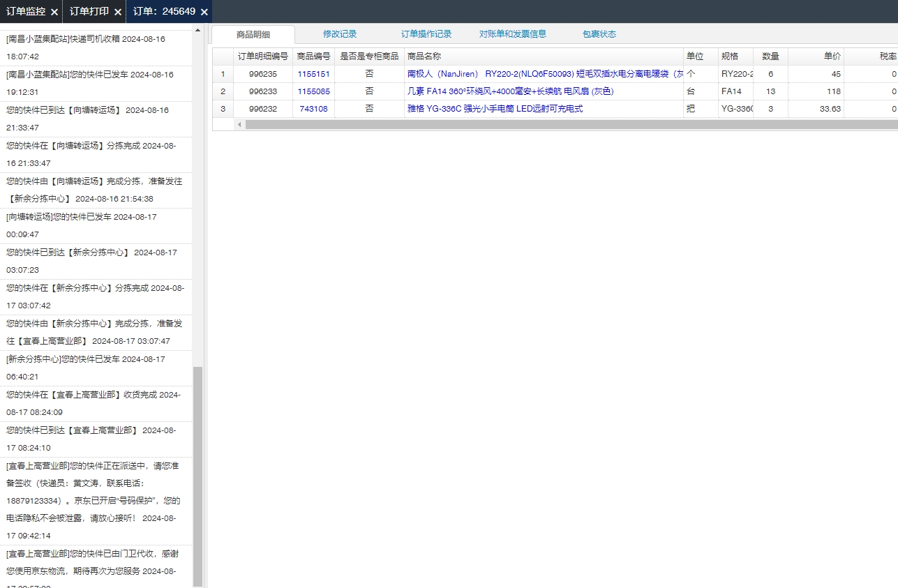This screenshot has width=898, height=588.
Task: Open the 商品明细 tab
Action: coord(253,34)
